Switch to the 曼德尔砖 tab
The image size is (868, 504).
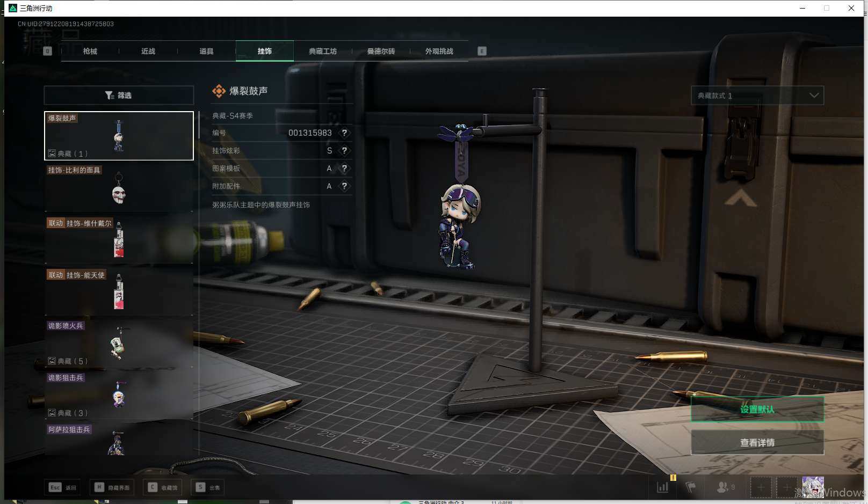pos(381,51)
